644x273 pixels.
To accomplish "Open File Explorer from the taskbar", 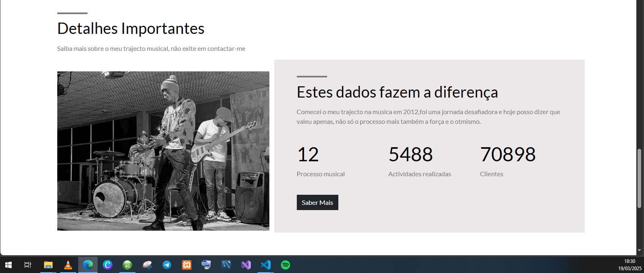I will click(x=48, y=265).
